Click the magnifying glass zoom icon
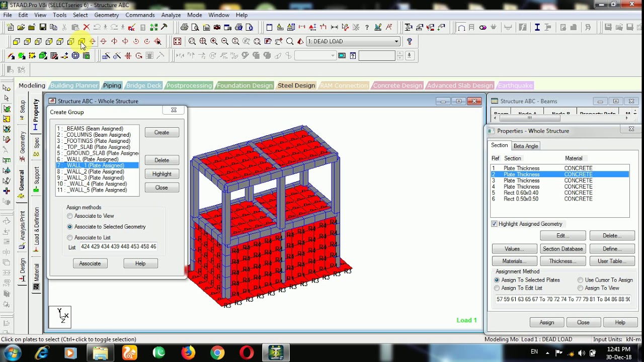 290,41
